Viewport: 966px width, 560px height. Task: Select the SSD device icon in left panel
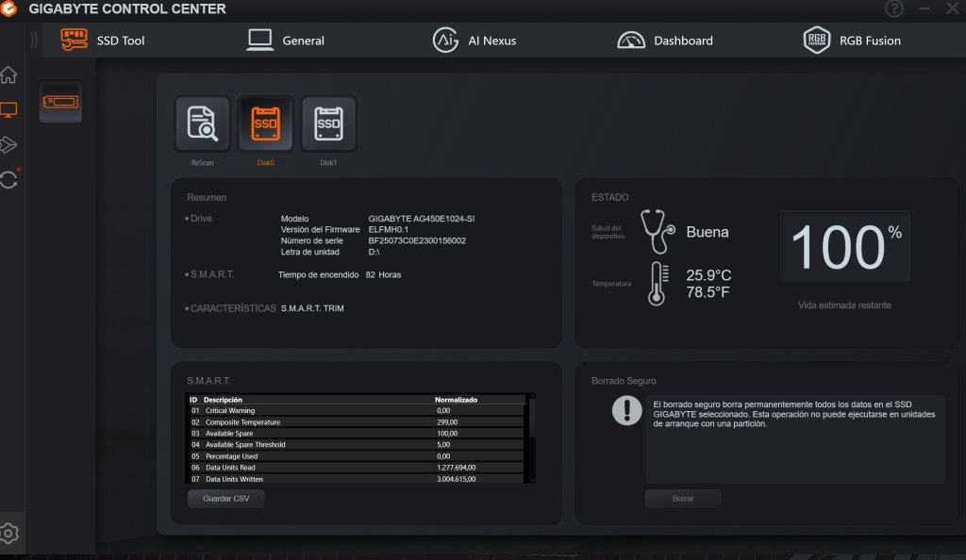click(60, 102)
